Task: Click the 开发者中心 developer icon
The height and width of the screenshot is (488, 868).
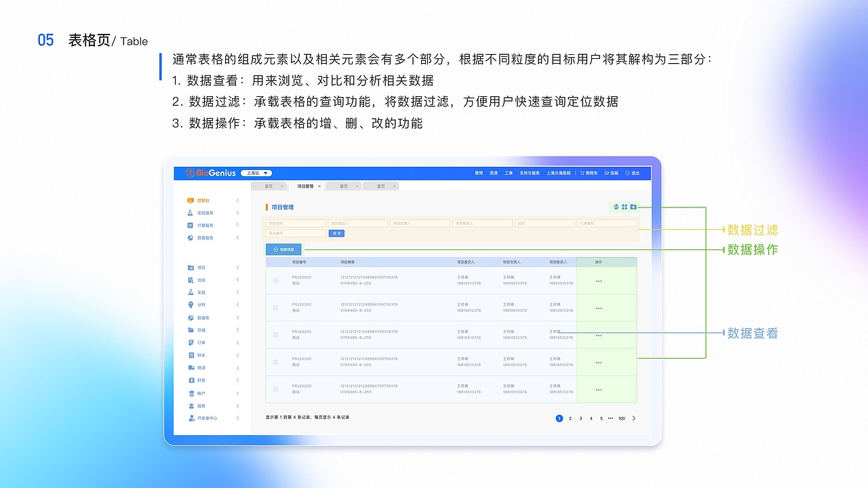Action: (x=191, y=418)
